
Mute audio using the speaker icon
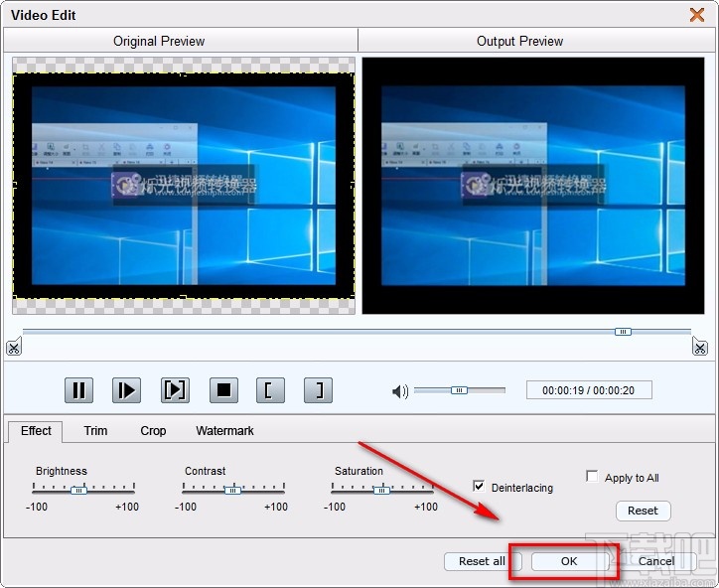point(400,391)
